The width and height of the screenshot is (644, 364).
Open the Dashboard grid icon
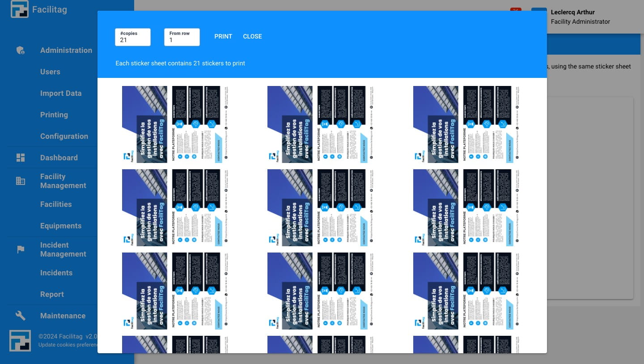20,158
